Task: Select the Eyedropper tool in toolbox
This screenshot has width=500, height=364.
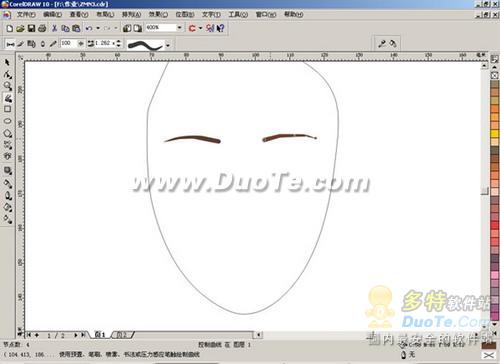Action: tap(7, 183)
